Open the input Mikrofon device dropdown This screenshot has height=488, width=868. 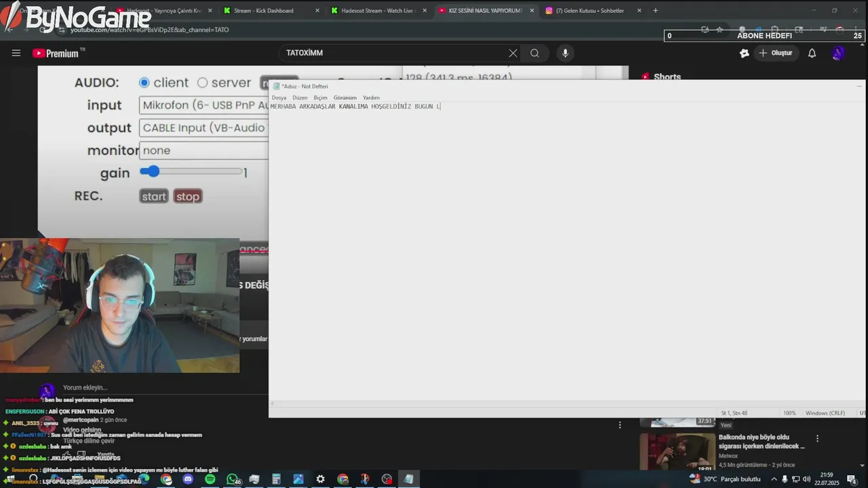click(x=204, y=105)
